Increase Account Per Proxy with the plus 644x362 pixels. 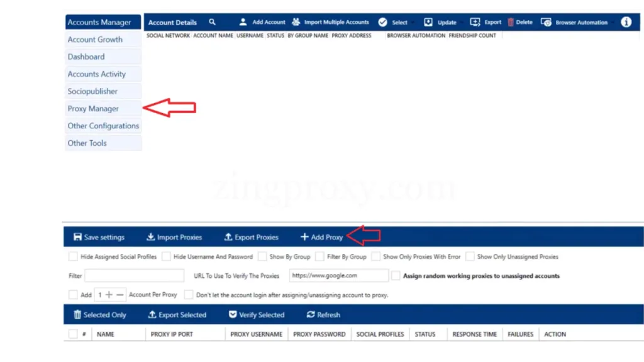(109, 295)
